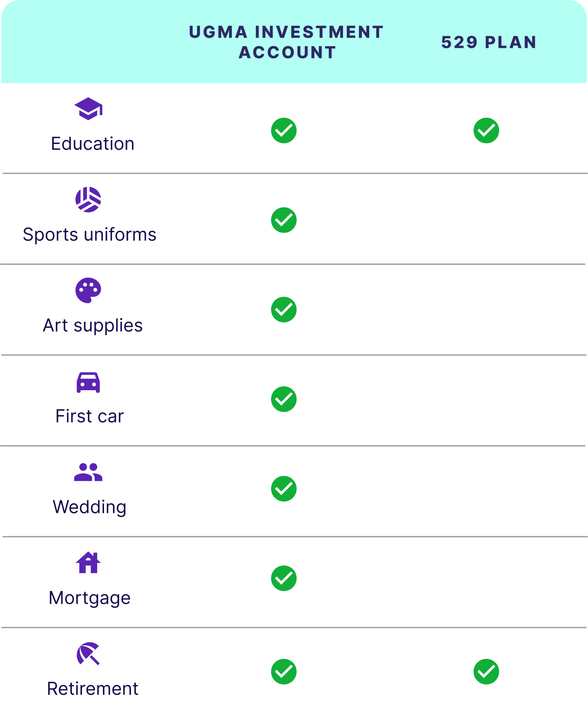Click the Sports uniforms label text

(90, 235)
